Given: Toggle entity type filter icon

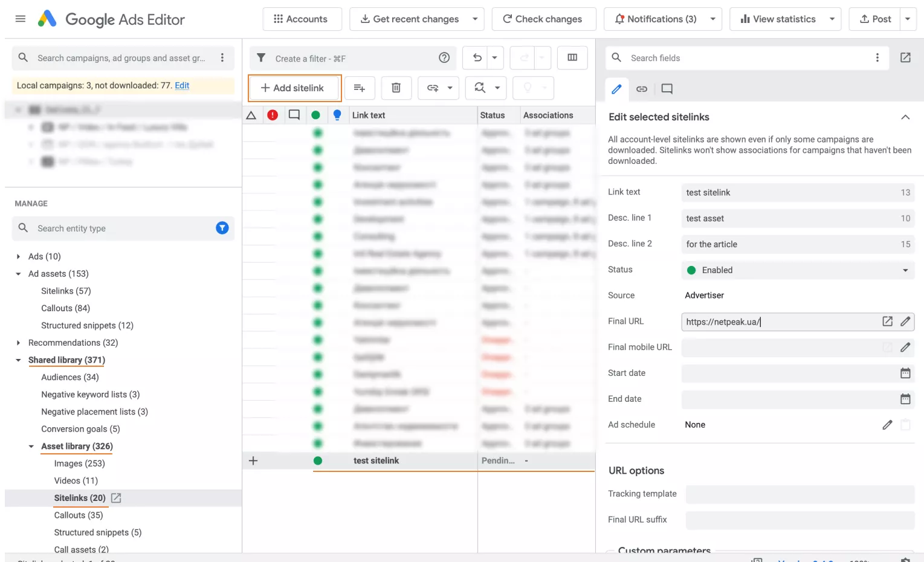Looking at the screenshot, I should [x=222, y=228].
